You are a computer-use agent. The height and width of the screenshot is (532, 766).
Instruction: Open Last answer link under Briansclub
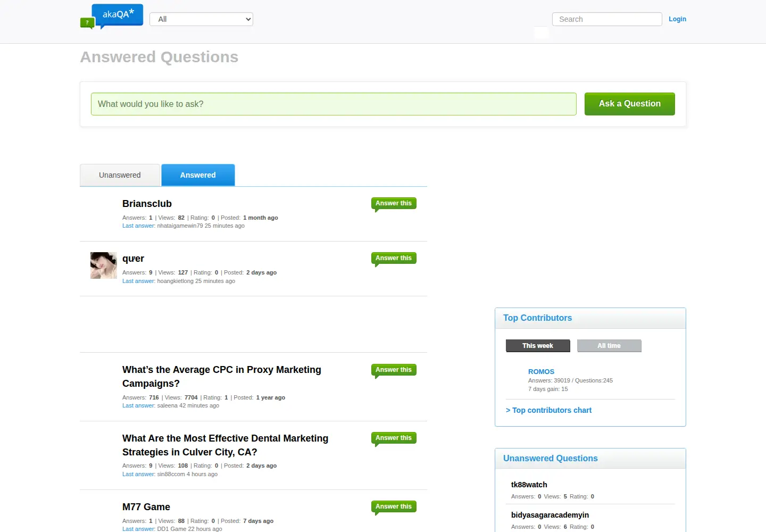tap(138, 226)
